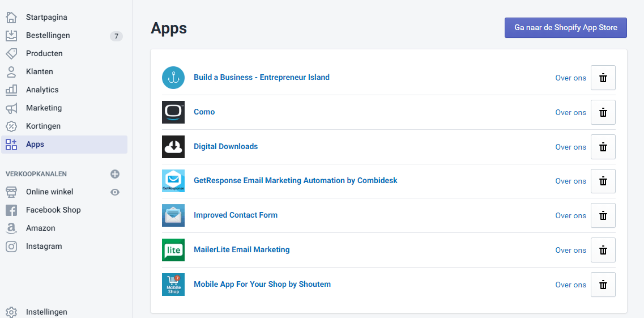Open GetResponse Email Marketing Automation app link
The height and width of the screenshot is (318, 644).
295,180
